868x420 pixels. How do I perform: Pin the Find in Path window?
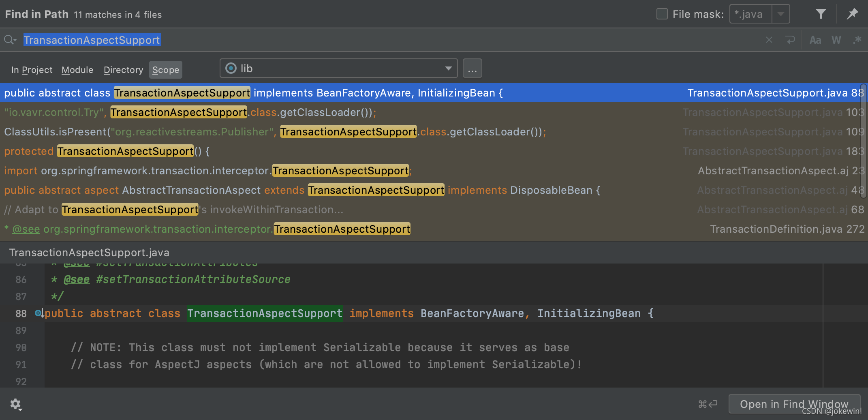click(x=853, y=14)
